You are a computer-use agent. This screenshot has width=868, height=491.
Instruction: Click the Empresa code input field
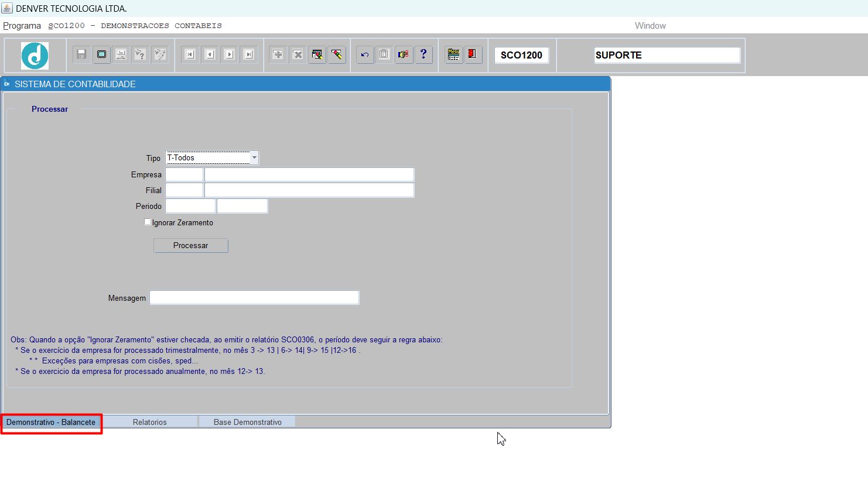click(x=184, y=174)
